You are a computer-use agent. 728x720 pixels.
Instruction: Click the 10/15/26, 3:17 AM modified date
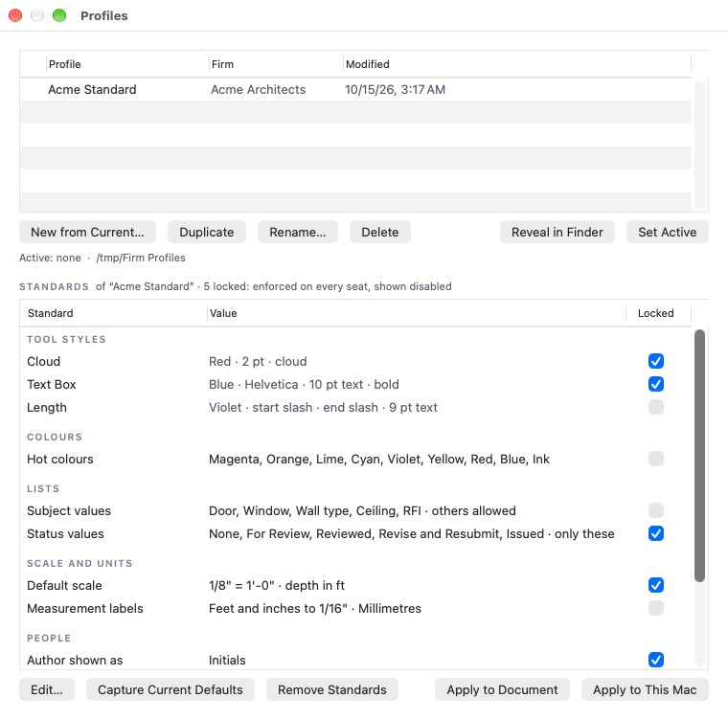395,90
